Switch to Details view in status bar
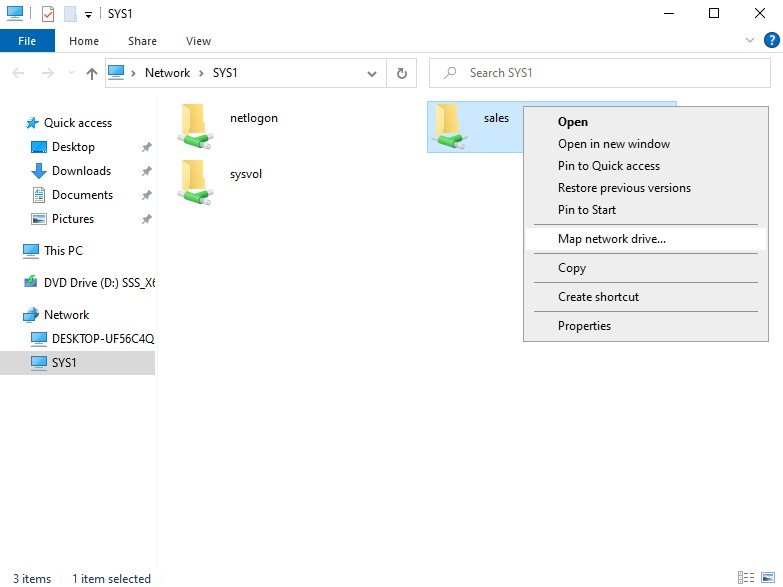 (x=746, y=578)
